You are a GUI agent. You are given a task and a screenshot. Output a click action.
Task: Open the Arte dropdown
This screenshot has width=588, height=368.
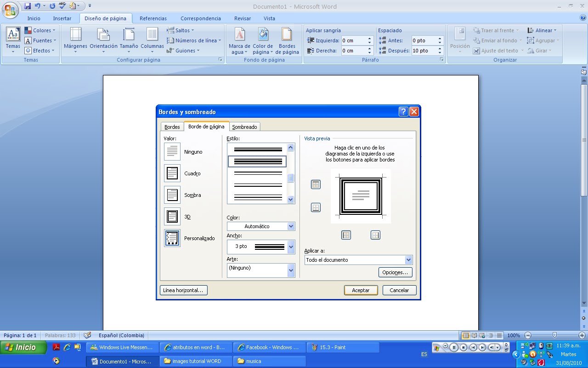[x=290, y=270]
